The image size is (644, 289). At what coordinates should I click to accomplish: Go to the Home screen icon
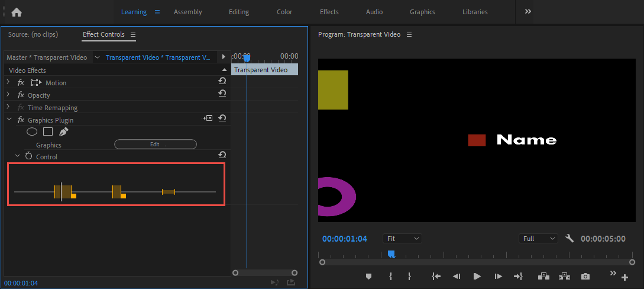17,12
